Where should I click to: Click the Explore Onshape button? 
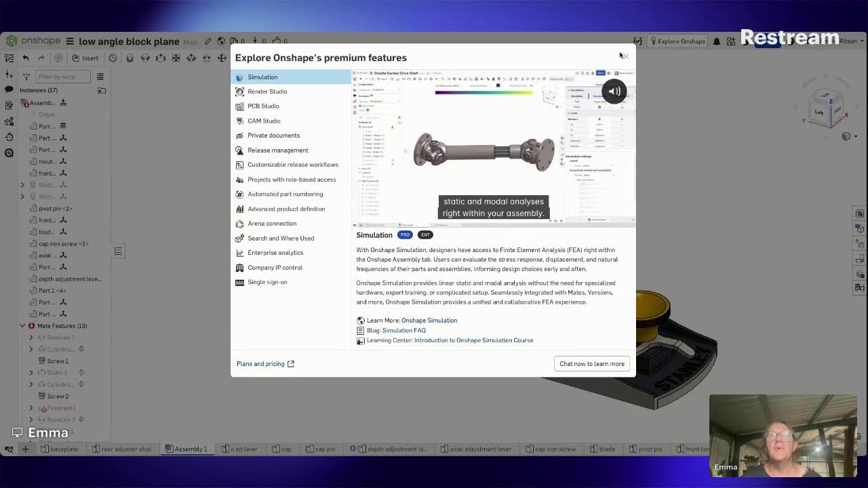[678, 41]
